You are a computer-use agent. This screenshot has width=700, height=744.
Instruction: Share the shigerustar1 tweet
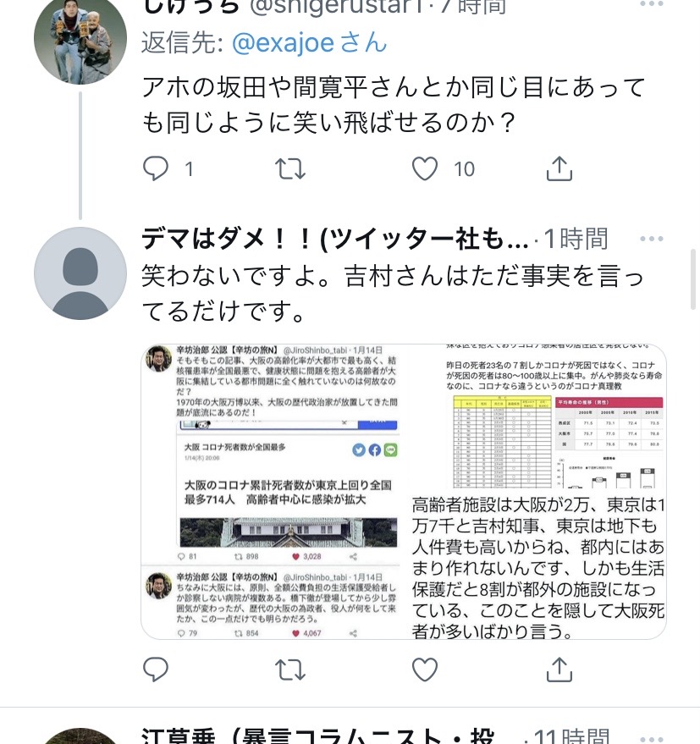[x=559, y=168]
